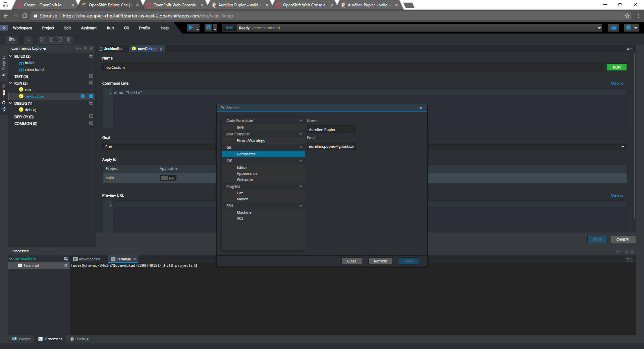Select Maven under Plug-Ins preferences
This screenshot has width=644, height=349.
tap(243, 199)
